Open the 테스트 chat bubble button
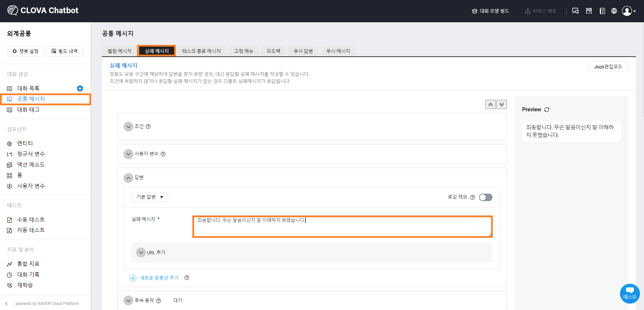 tap(630, 293)
